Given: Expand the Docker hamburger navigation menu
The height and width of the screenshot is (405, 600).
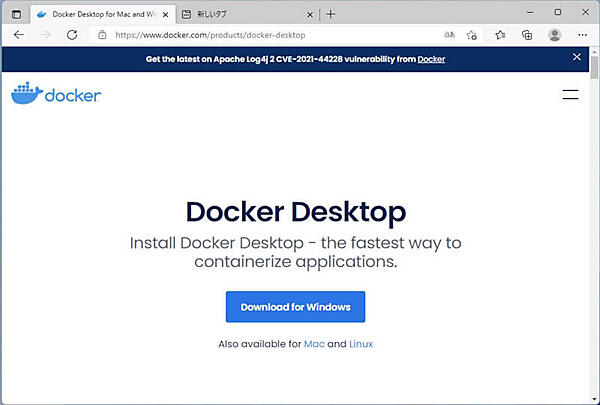Looking at the screenshot, I should click(x=570, y=95).
